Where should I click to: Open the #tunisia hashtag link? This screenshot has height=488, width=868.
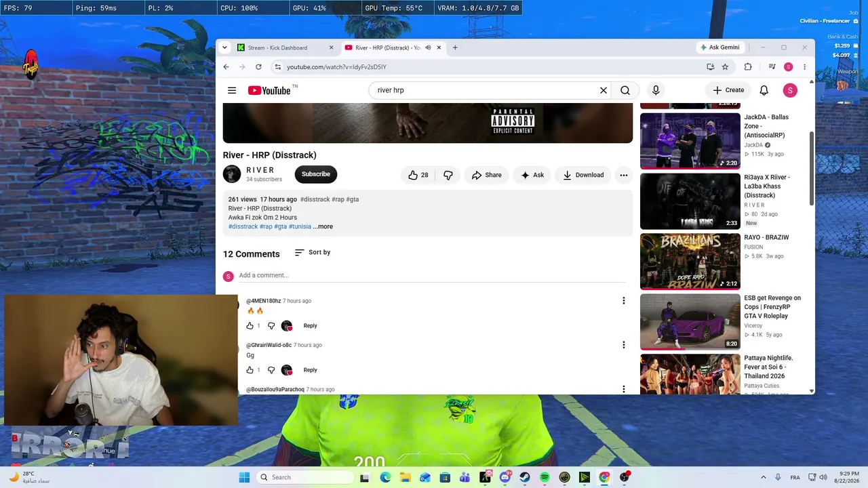[x=300, y=226]
